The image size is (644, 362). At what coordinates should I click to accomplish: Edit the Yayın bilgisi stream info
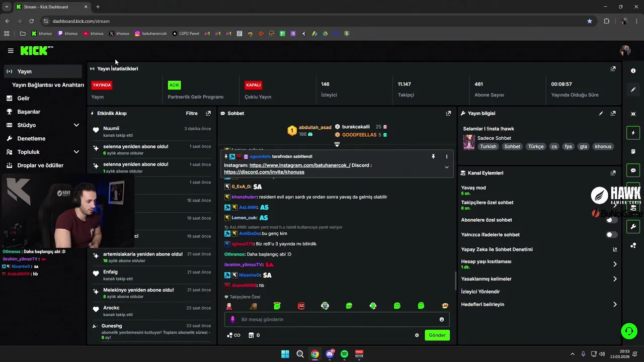[x=601, y=114]
